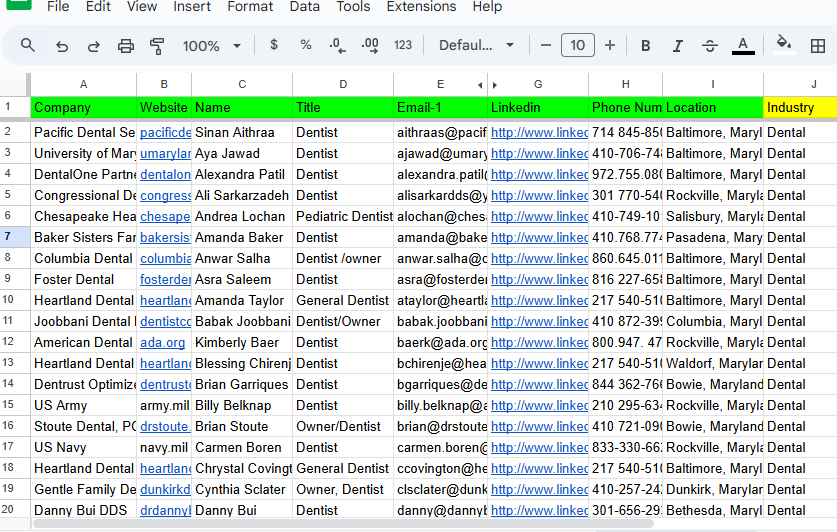
Task: Decrease decimal places
Action: [x=337, y=45]
